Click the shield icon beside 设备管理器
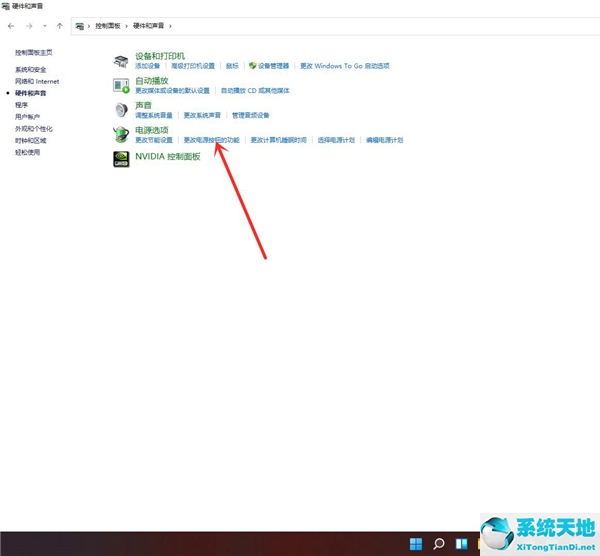 tap(252, 66)
